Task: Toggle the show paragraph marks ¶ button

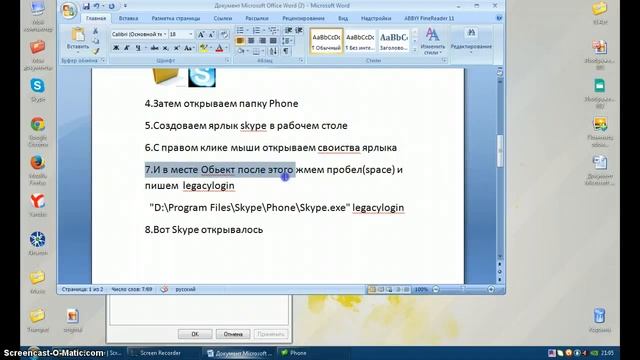Action: click(286, 51)
